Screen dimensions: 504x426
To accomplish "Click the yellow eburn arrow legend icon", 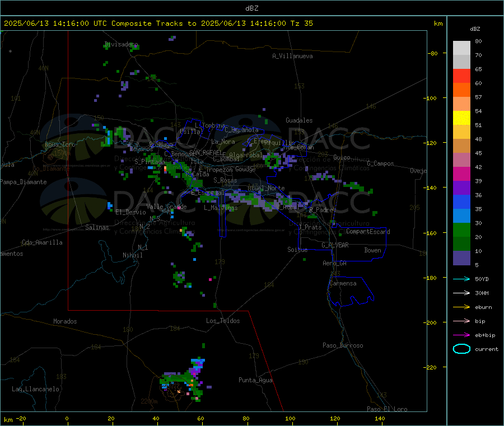I will point(461,307).
